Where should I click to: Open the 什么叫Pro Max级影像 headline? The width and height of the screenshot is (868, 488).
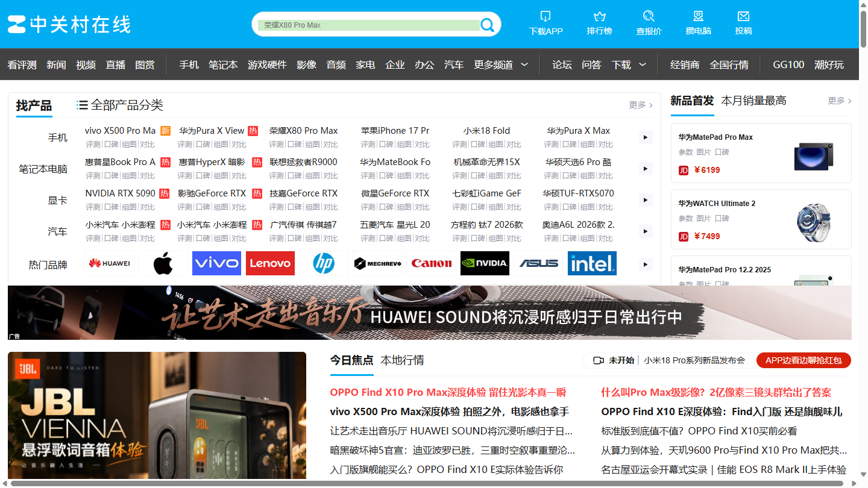716,392
